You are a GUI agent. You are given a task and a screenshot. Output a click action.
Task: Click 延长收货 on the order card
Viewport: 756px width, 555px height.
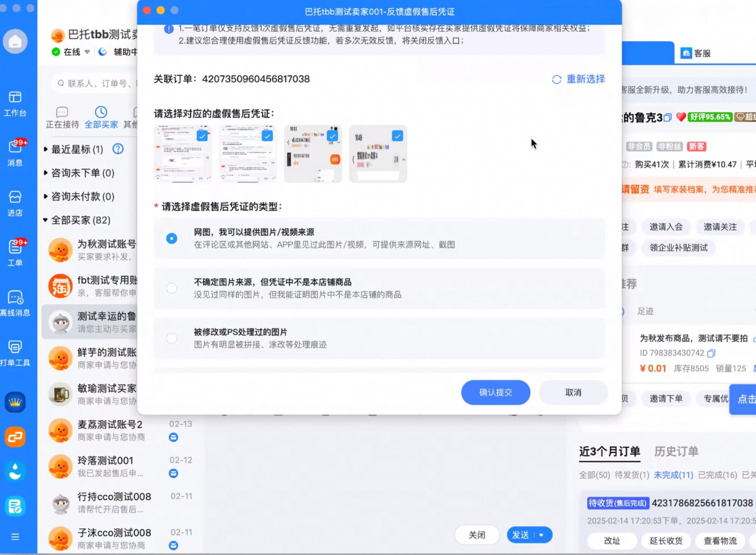coord(666,541)
